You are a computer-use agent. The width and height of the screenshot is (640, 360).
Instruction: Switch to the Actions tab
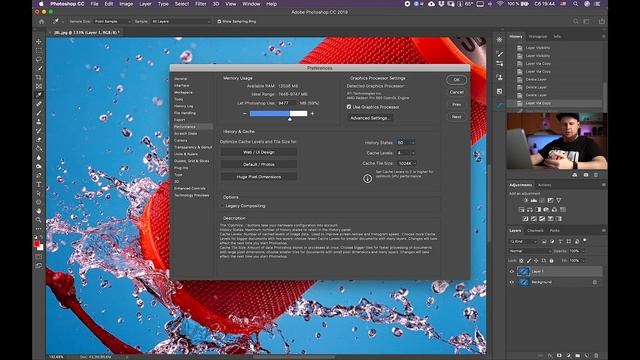(x=544, y=185)
